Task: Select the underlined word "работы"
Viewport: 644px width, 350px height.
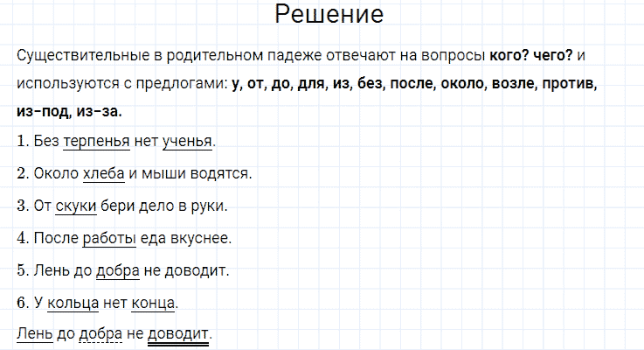Action: point(109,238)
